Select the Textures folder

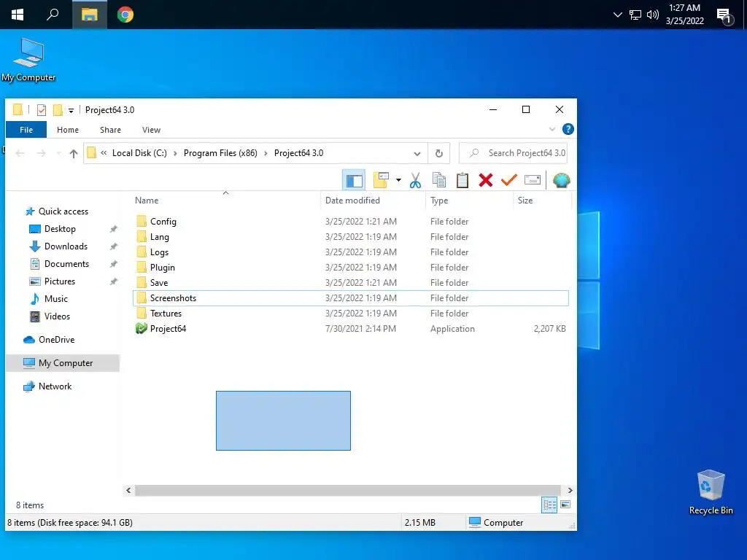[x=351, y=314]
